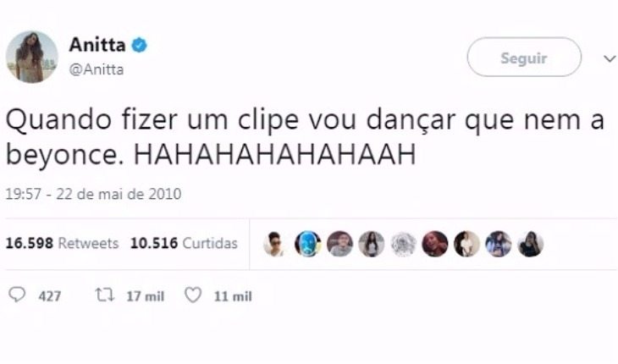Click the first liker avatar with sunglasses
Image resolution: width=618 pixels, height=364 pixels.
[276, 244]
